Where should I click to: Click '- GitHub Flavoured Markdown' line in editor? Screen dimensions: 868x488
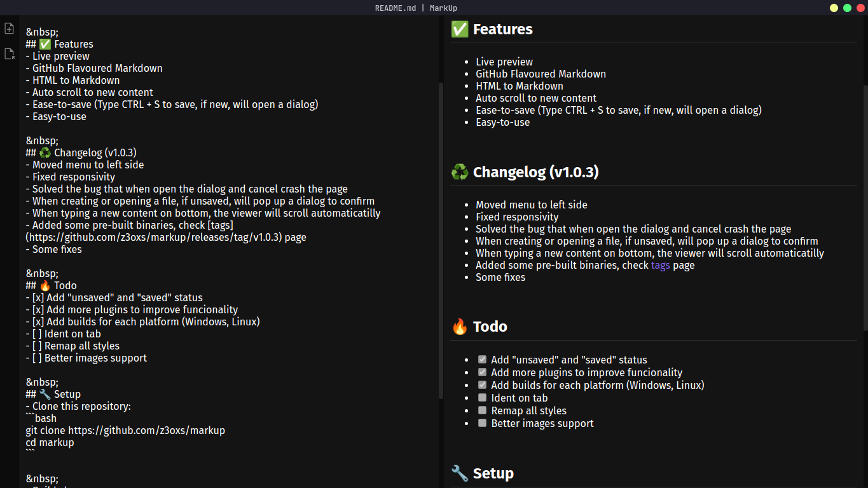94,68
